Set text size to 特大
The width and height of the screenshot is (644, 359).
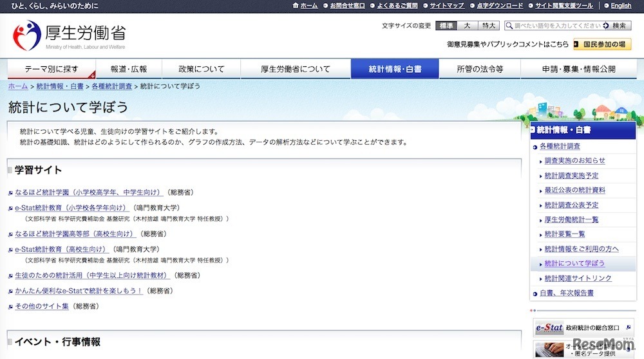[x=489, y=26]
